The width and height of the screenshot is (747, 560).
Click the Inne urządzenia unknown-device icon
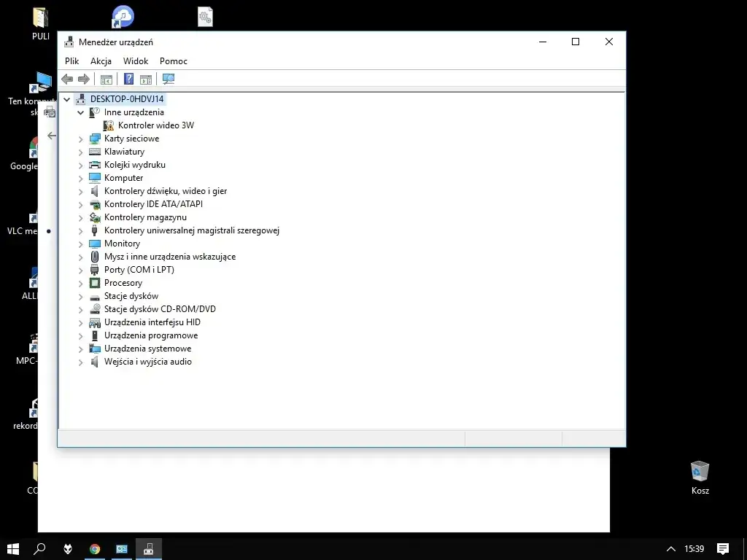point(95,112)
